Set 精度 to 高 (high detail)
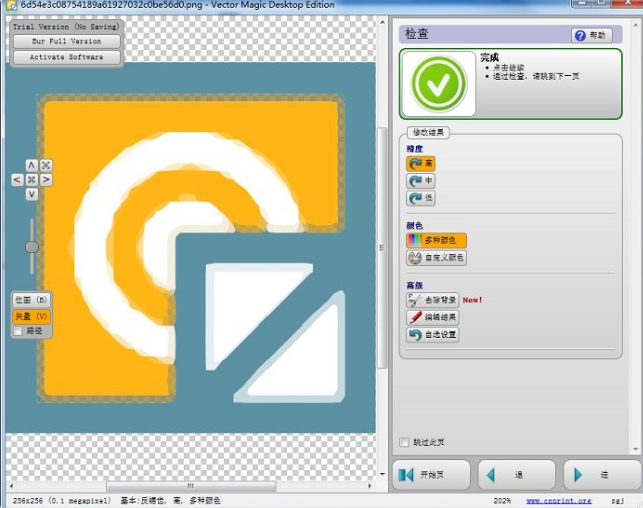 421,164
